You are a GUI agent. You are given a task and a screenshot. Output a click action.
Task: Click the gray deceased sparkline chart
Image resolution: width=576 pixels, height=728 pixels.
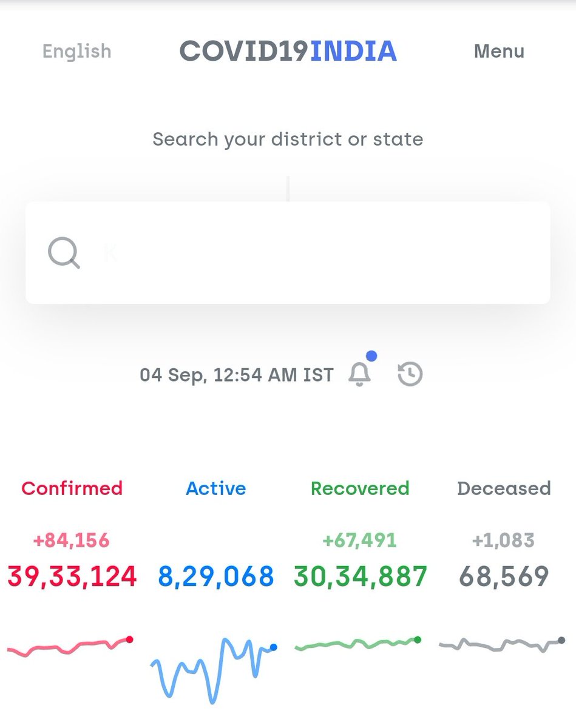coord(502,644)
